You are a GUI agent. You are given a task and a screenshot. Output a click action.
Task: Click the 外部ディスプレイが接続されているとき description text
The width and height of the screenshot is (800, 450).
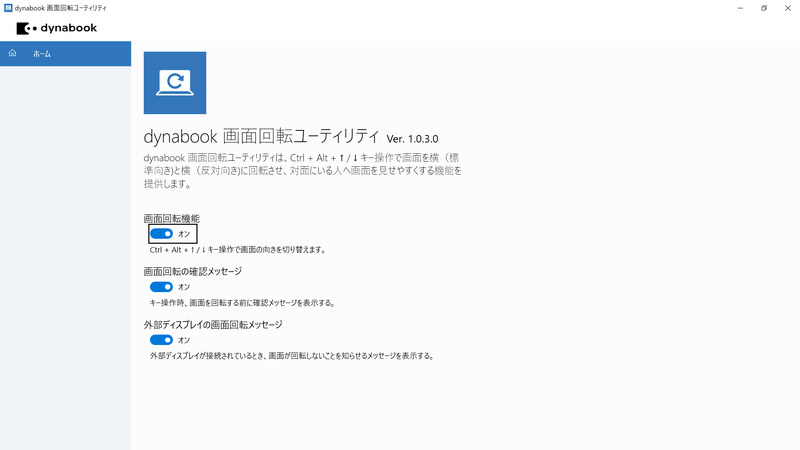tap(292, 356)
